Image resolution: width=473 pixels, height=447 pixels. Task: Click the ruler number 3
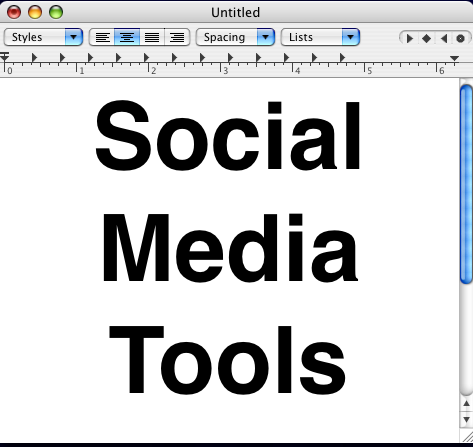click(226, 71)
